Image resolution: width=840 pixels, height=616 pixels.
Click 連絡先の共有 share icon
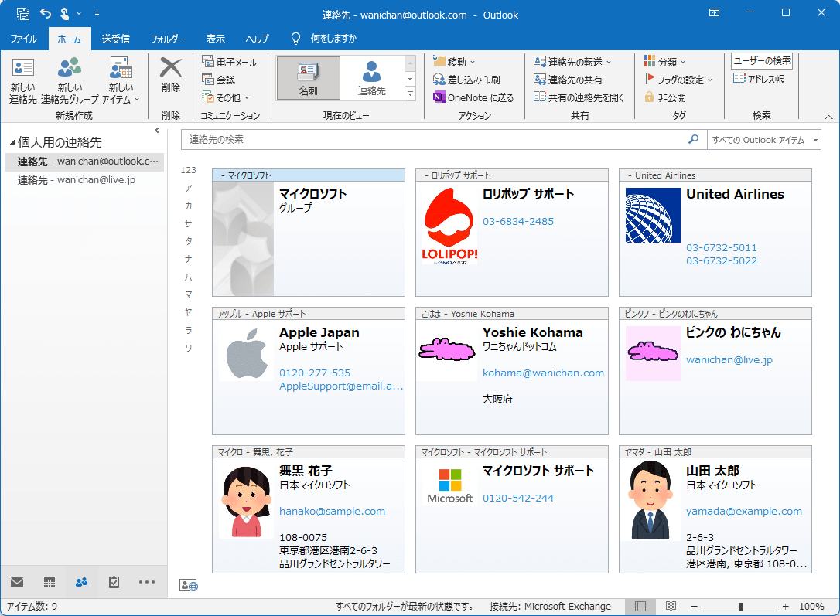pos(539,80)
